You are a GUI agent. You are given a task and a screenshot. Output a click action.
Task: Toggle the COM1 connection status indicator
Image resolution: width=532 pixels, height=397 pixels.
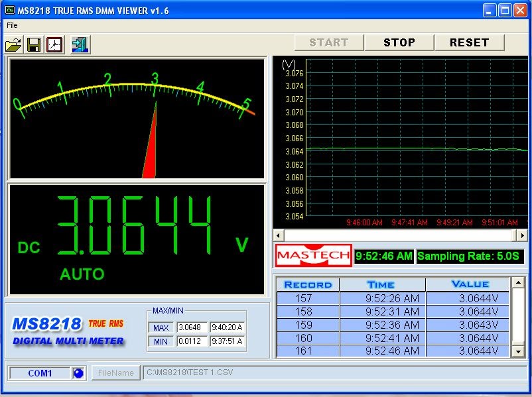click(x=78, y=373)
